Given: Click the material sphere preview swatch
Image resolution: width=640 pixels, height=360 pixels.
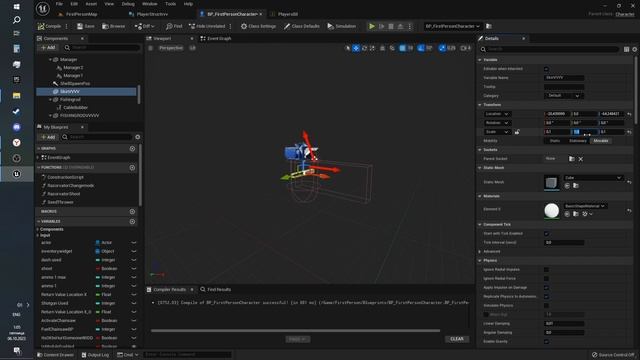Looking at the screenshot, I should click(551, 211).
